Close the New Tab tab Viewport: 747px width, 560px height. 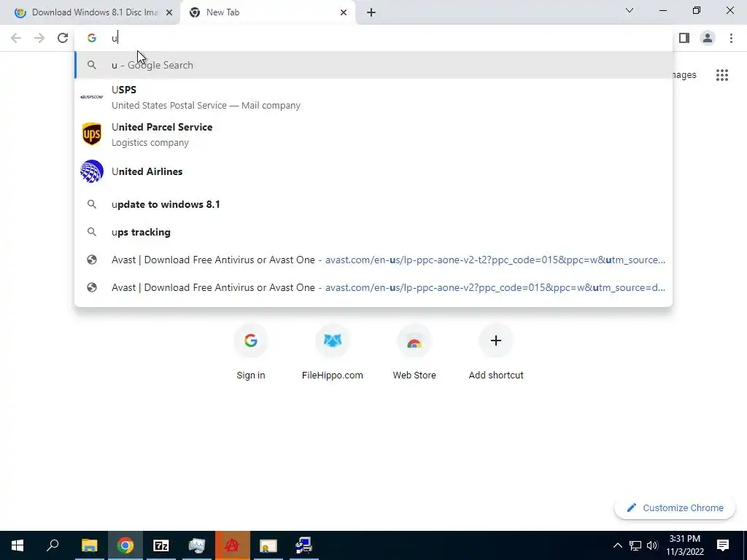[344, 12]
